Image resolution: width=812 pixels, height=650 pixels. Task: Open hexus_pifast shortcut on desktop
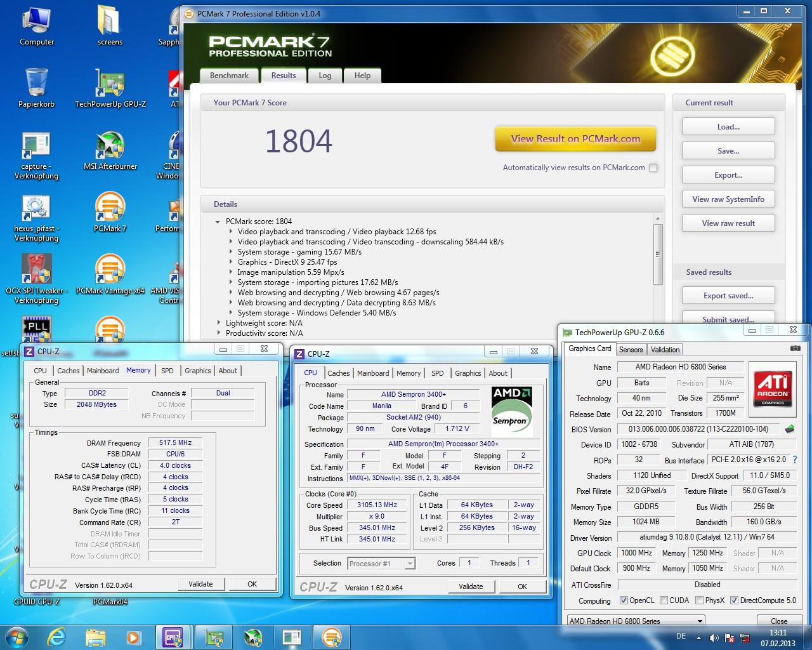[x=37, y=218]
